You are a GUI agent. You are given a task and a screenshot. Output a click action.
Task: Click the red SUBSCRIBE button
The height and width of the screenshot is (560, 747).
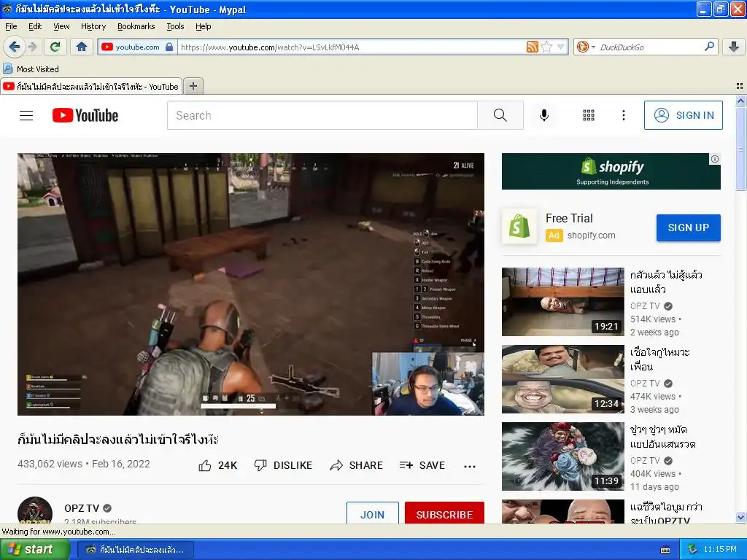(444, 513)
